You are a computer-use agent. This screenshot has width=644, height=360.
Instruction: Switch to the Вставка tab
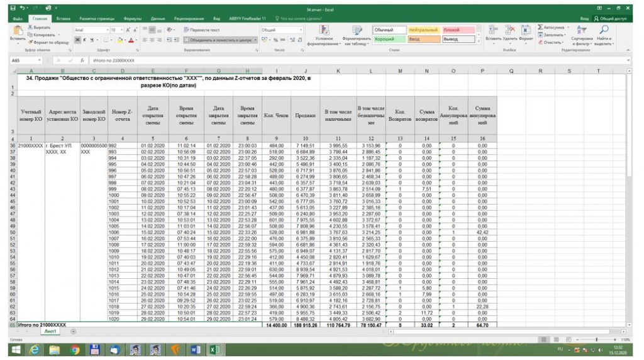click(64, 18)
